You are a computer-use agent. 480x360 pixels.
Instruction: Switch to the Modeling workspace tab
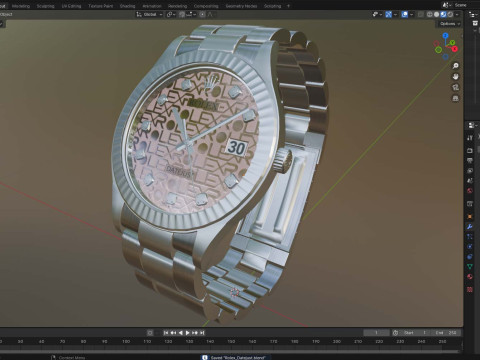click(x=21, y=6)
